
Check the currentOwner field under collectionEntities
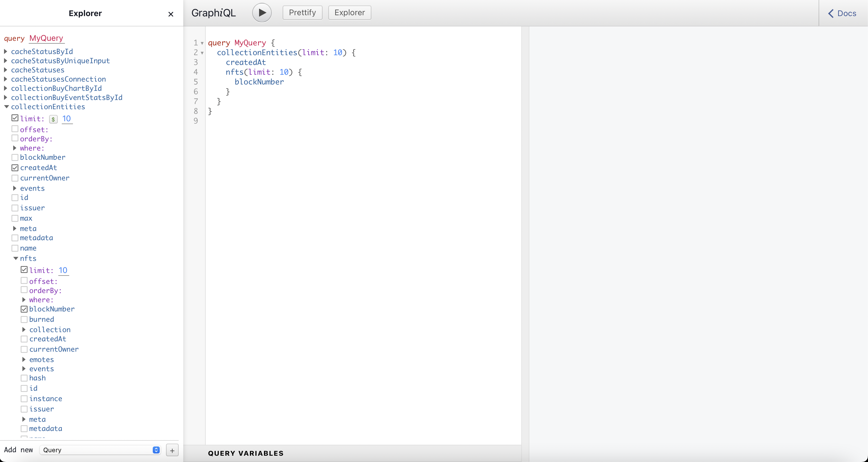pyautogui.click(x=15, y=178)
